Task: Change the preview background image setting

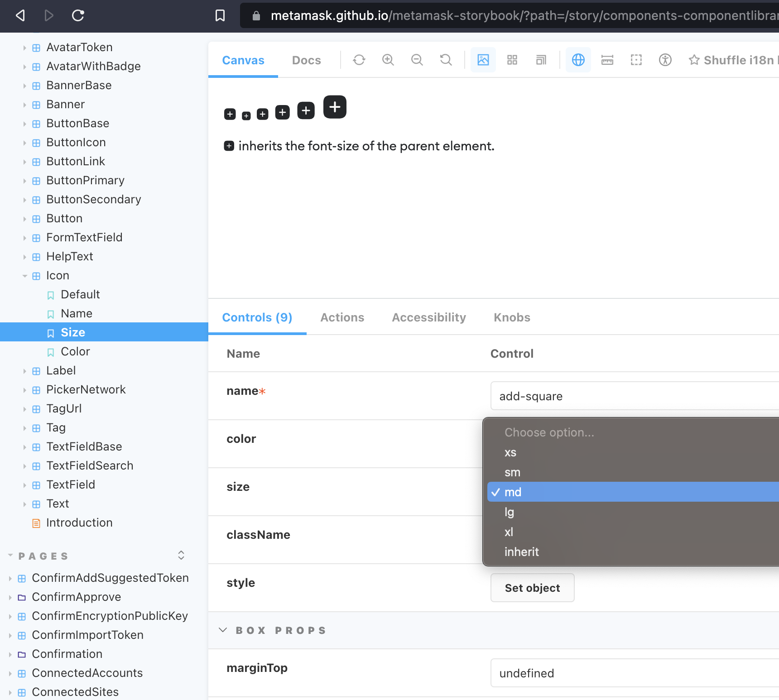Action: tap(483, 60)
